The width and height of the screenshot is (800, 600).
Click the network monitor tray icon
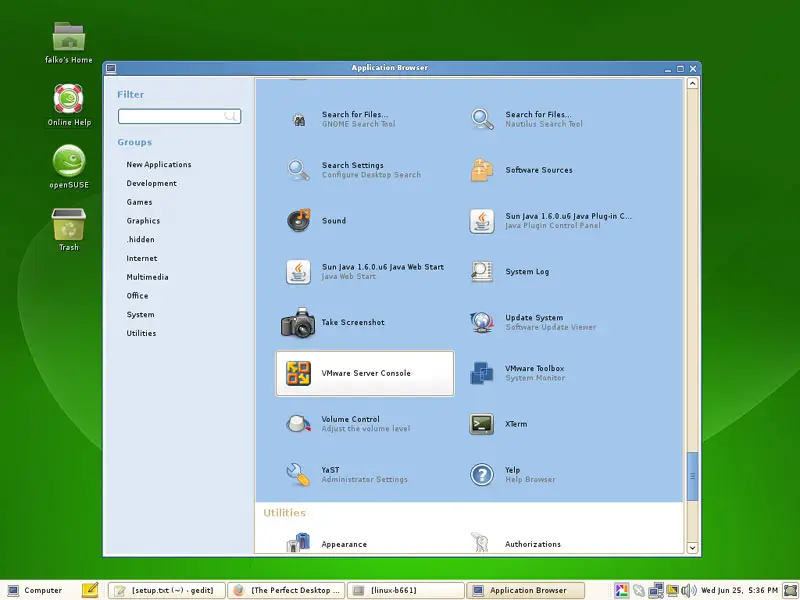pos(656,590)
